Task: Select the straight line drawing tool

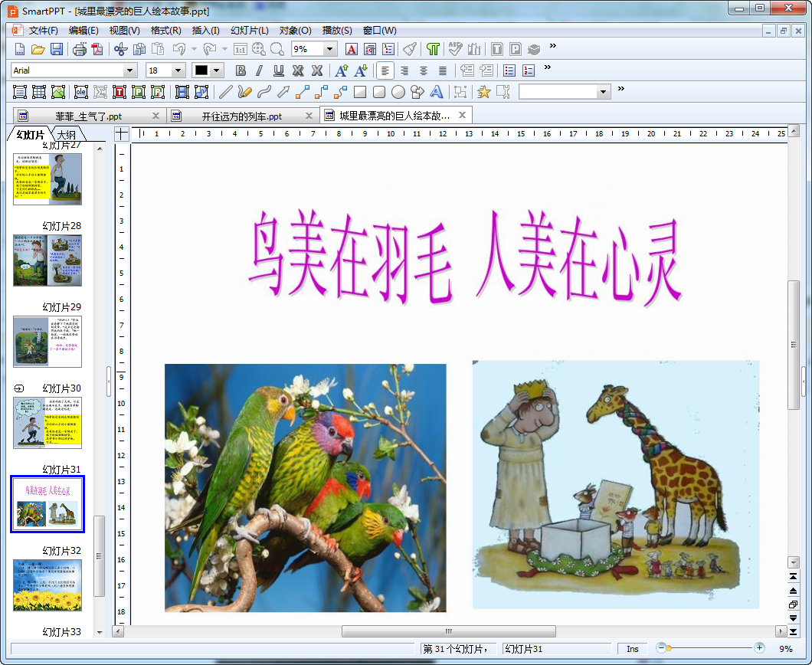Action: pos(225,92)
